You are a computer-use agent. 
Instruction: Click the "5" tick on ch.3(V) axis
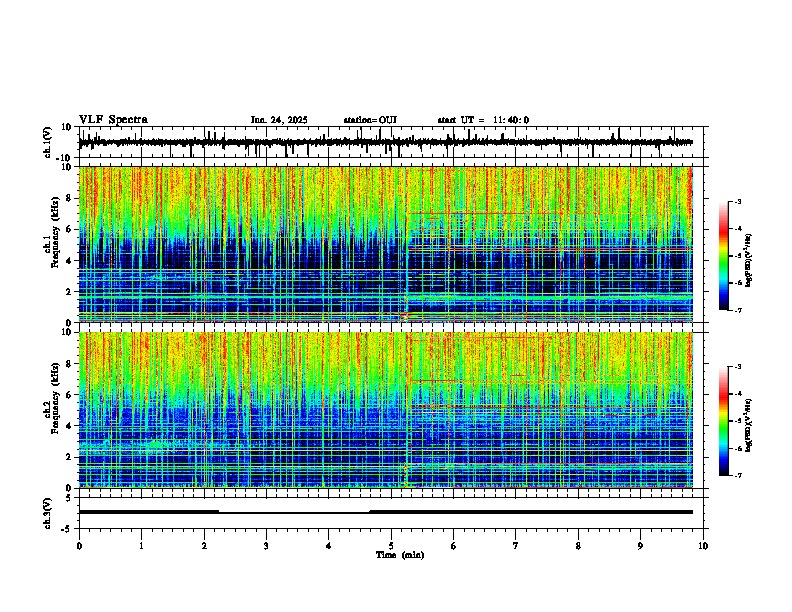click(69, 498)
